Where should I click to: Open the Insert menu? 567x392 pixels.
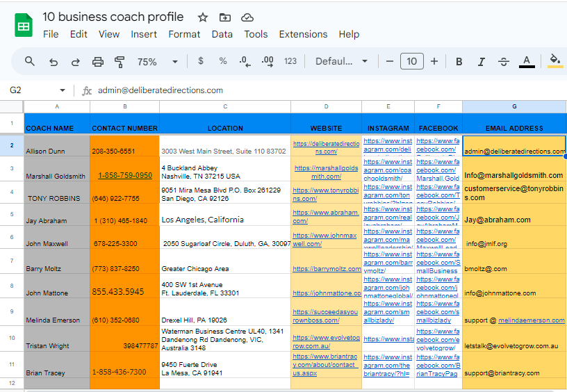point(144,34)
